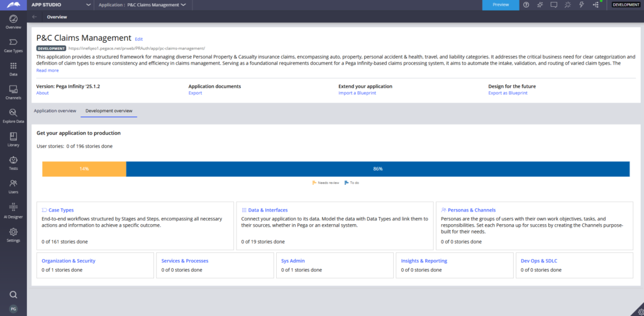
Task: Click the burst loading-style icon in header
Action: [568, 5]
